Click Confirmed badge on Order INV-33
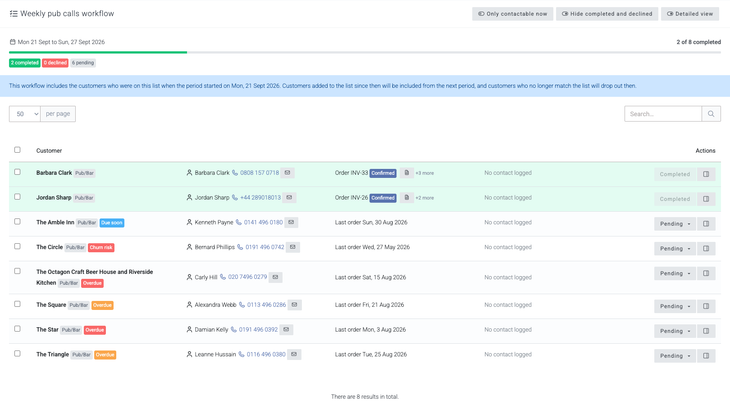730x409 pixels. tap(383, 173)
